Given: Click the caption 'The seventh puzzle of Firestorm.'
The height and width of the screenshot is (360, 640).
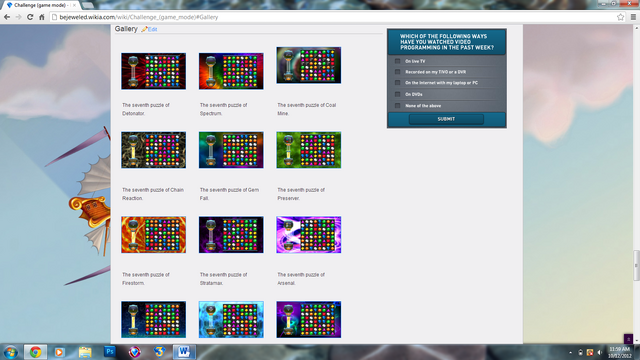Looking at the screenshot, I should (x=146, y=279).
